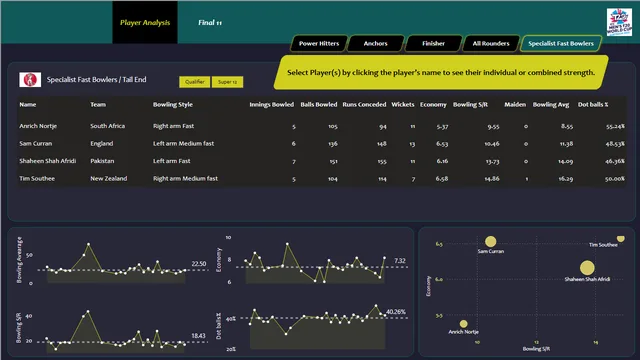Click the 7.32 economy average label

[400, 261]
